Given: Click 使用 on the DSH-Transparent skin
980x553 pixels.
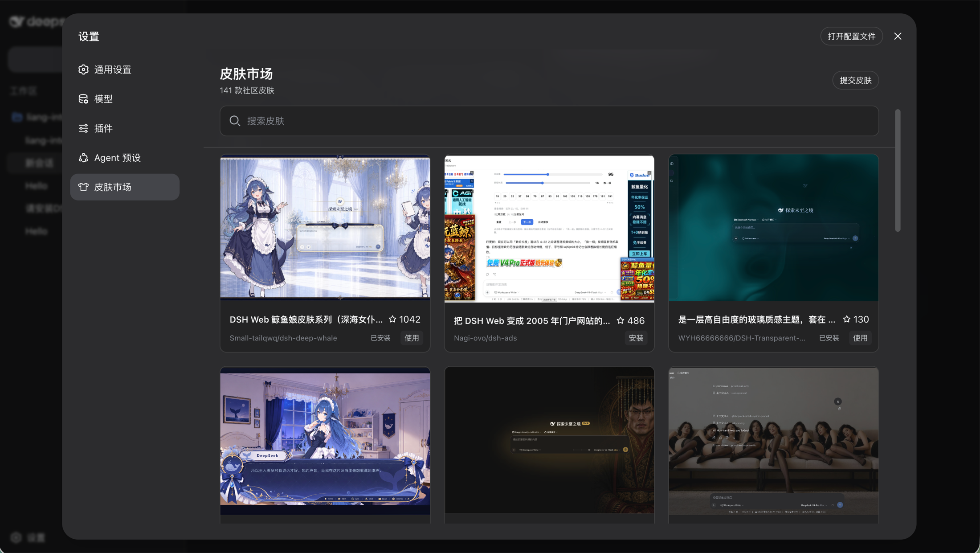Looking at the screenshot, I should (x=860, y=338).
